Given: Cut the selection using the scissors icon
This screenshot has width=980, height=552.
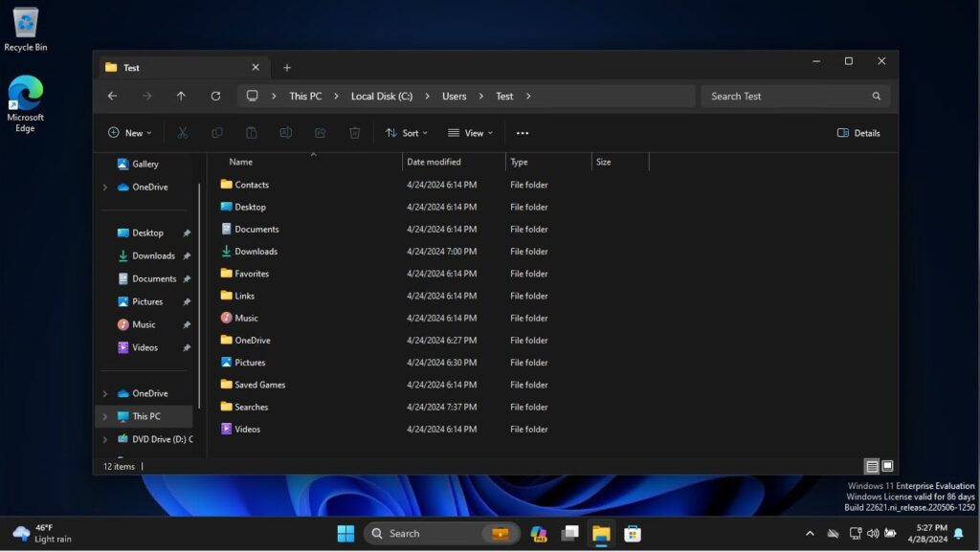Looking at the screenshot, I should 183,133.
